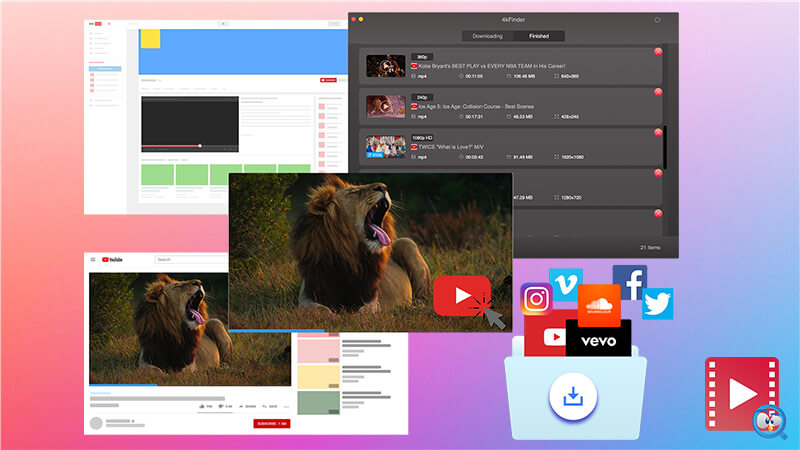Click the red Subscribe button on YouTube

coord(271,424)
